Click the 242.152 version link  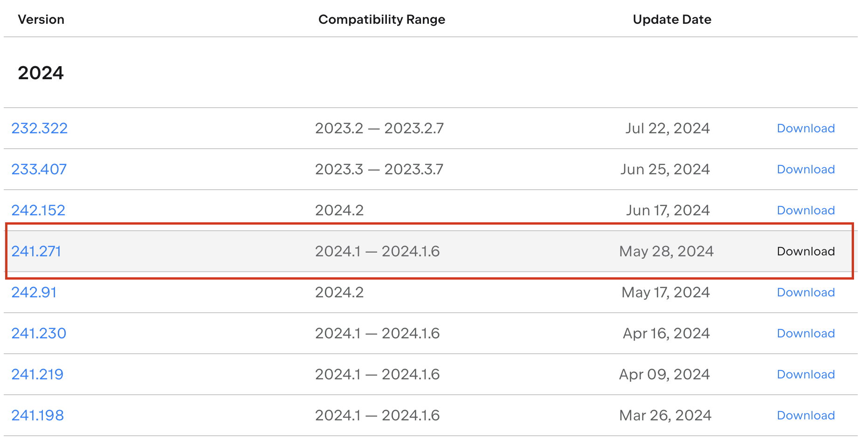click(38, 210)
